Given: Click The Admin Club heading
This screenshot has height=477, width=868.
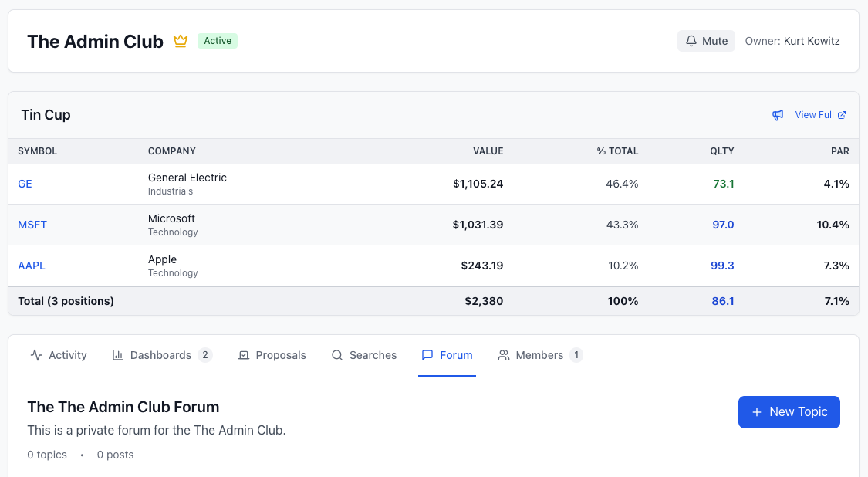Looking at the screenshot, I should tap(95, 42).
